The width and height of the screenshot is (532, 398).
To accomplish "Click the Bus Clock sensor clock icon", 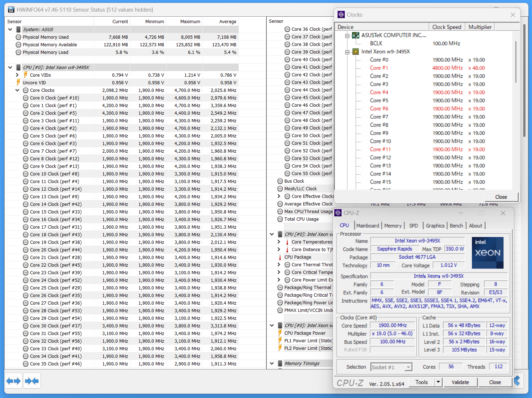I will (280, 181).
